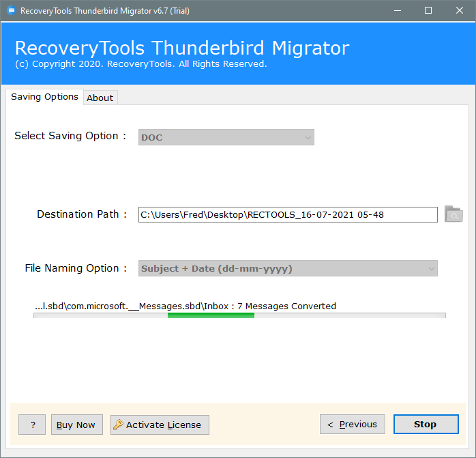Viewport: 476px width, 458px height.
Task: Minimize the Thunderbird Migrator window
Action: point(398,11)
